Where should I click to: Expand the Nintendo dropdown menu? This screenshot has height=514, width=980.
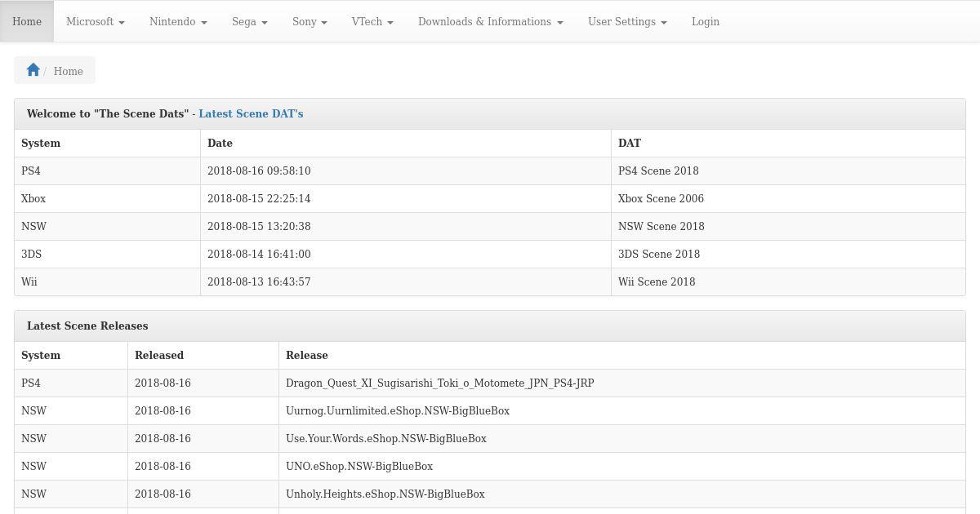point(178,21)
